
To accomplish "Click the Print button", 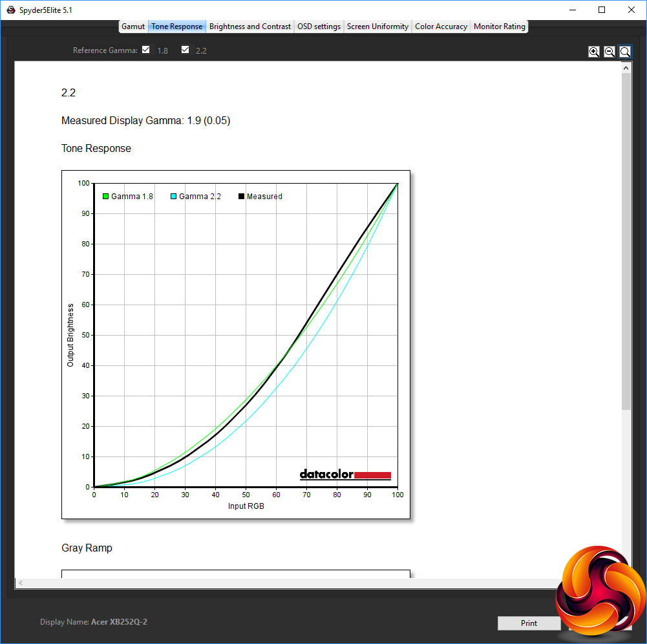I will coord(529,623).
